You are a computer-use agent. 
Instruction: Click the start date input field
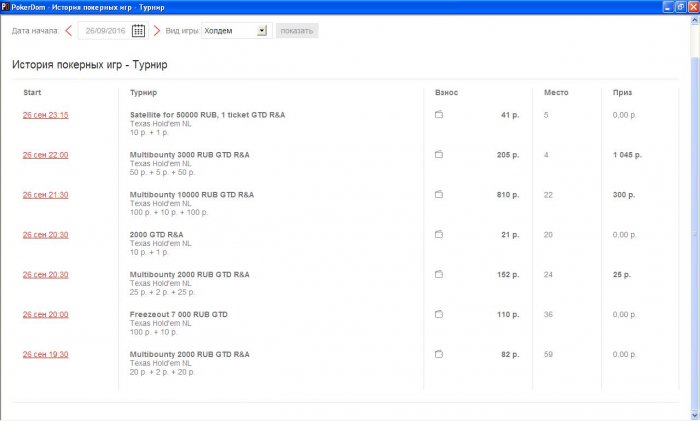point(105,30)
